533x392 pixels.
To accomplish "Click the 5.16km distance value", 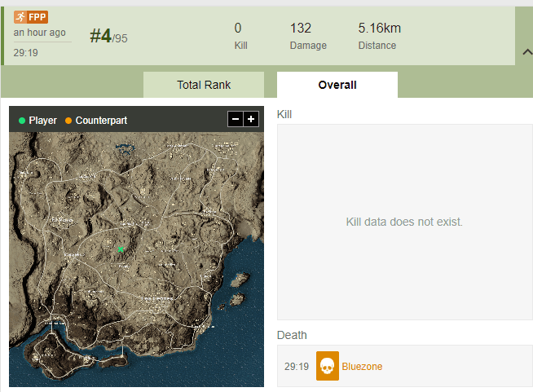I will [380, 29].
